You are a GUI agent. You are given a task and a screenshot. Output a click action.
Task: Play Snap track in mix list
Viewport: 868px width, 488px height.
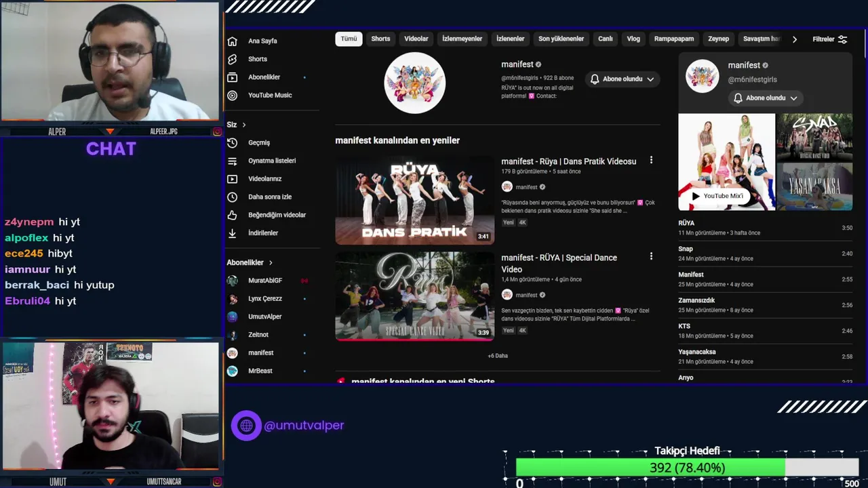pos(765,253)
